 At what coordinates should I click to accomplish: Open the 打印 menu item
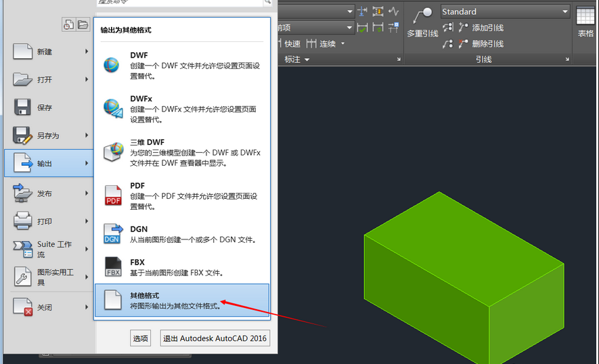tap(45, 221)
